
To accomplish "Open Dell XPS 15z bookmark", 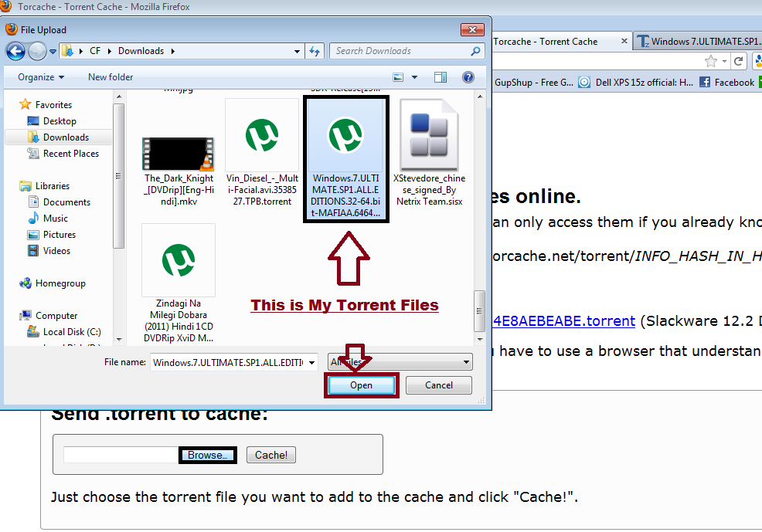I will click(x=636, y=83).
